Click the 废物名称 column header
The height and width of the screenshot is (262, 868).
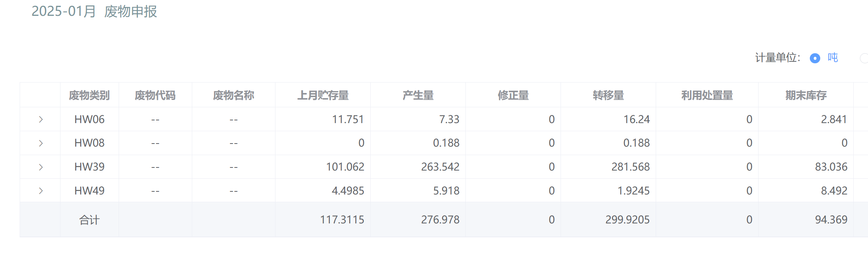pyautogui.click(x=233, y=95)
